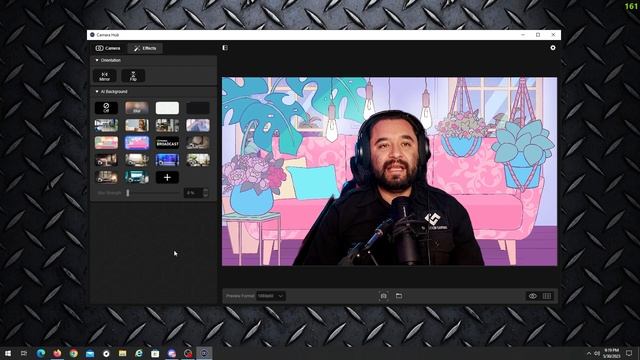Launch Google Chrome from the taskbar
This screenshot has height=360, width=640.
73,353
